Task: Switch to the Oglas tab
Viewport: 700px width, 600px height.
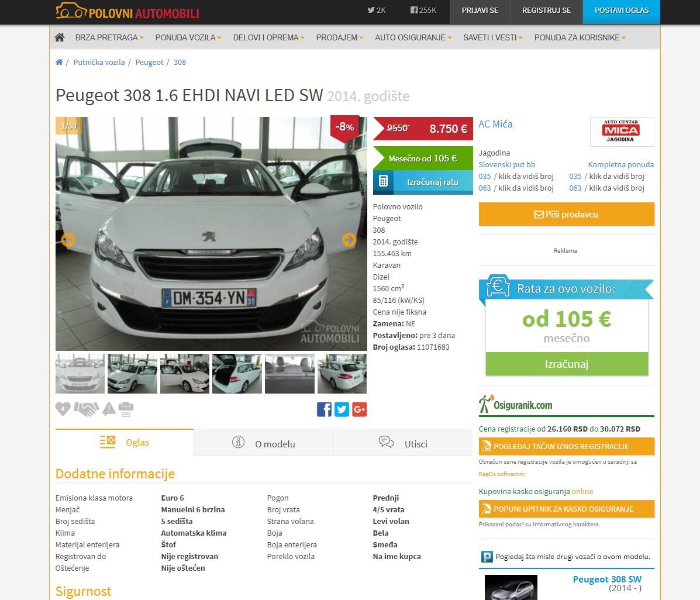Action: click(x=125, y=442)
